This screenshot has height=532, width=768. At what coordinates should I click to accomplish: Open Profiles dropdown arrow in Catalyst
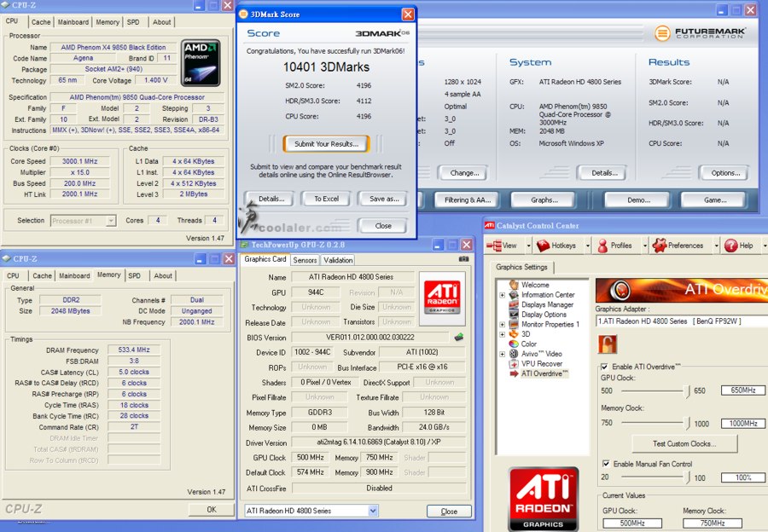[x=644, y=246]
